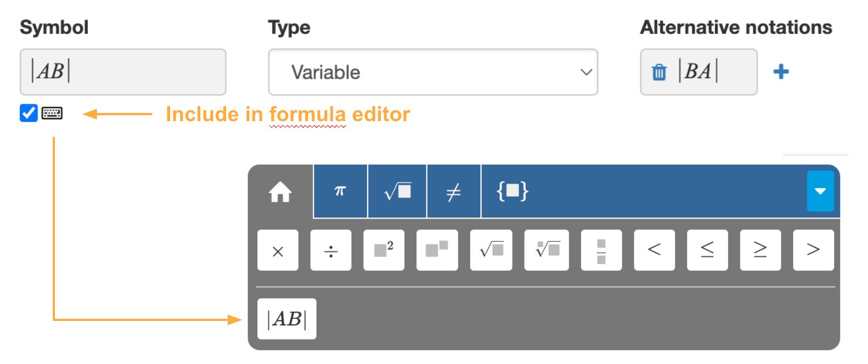868x364 pixels.
Task: Insert a fraction template
Action: pyautogui.click(x=600, y=250)
